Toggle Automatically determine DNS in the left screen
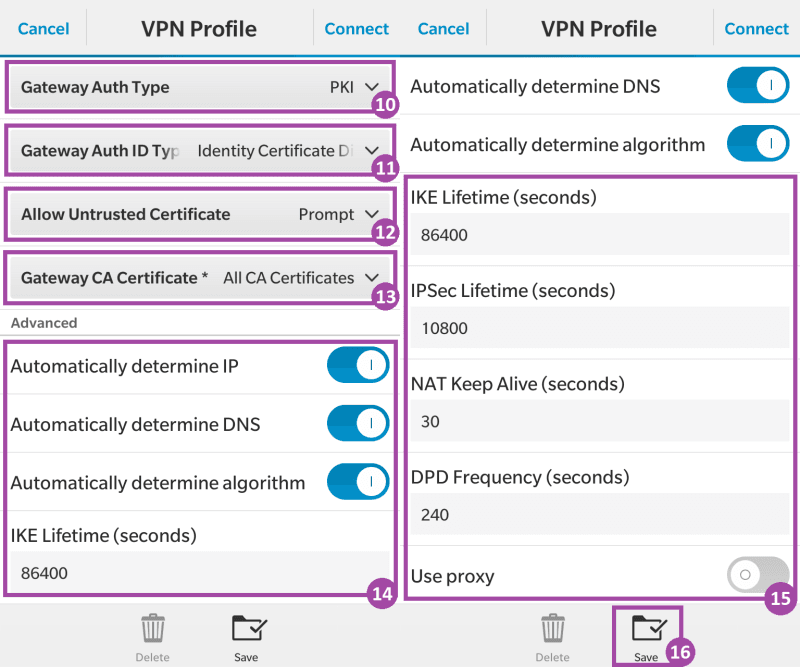 [x=357, y=424]
